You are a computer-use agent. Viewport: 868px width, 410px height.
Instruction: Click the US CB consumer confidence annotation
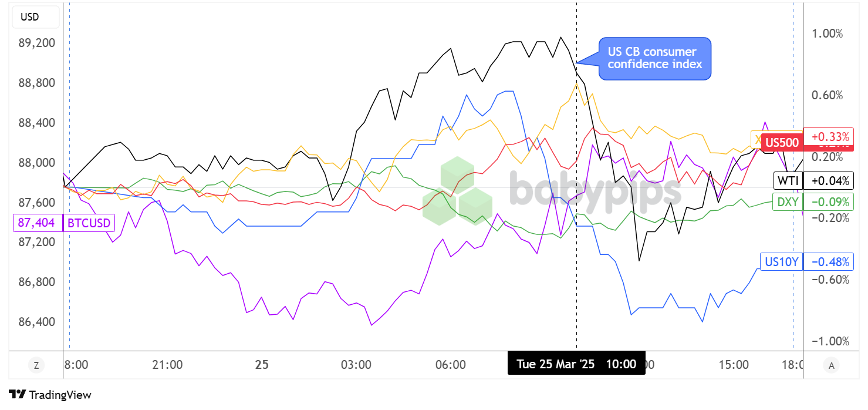[654, 59]
